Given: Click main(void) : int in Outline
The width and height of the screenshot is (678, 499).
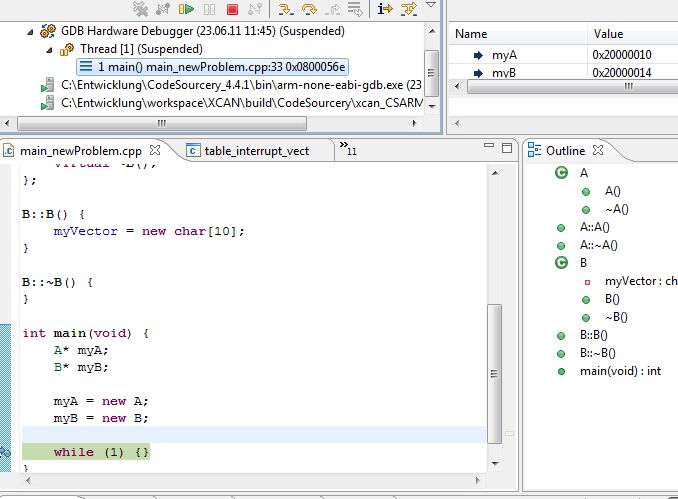Looking at the screenshot, I should coord(620,371).
